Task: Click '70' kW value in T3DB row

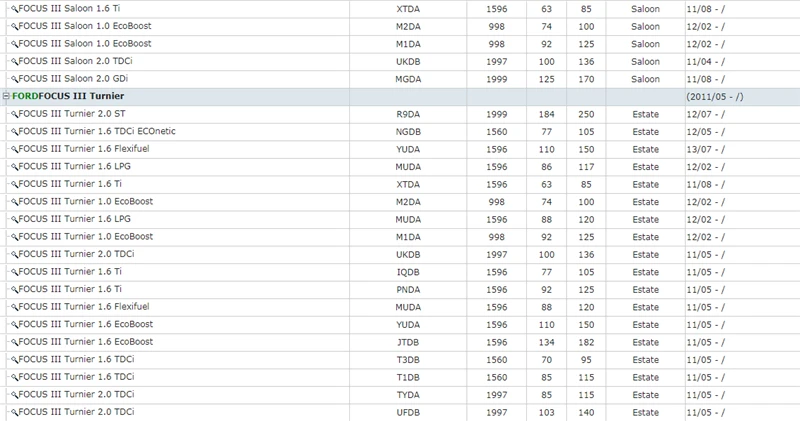Action: [546, 360]
